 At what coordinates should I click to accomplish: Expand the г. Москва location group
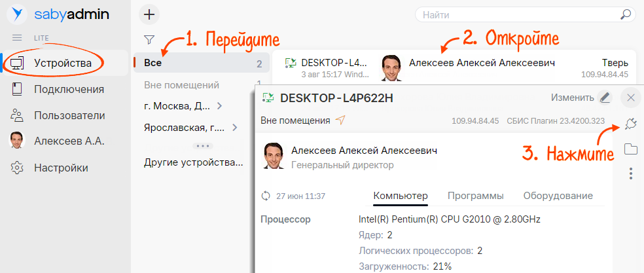219,106
